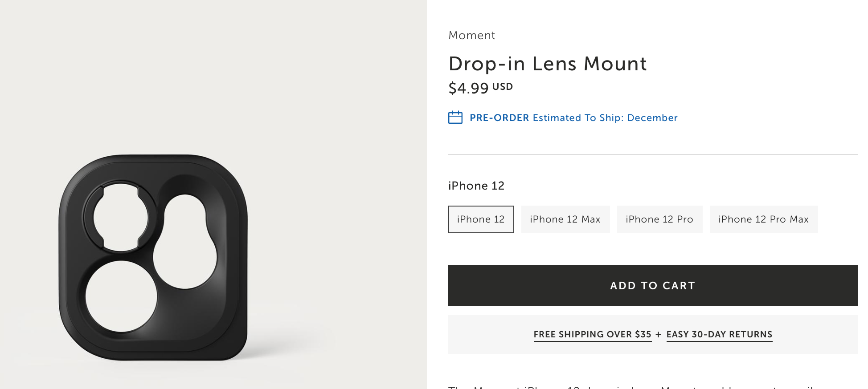The image size is (868, 389).
Task: Click the Moment brand name
Action: coord(471,36)
